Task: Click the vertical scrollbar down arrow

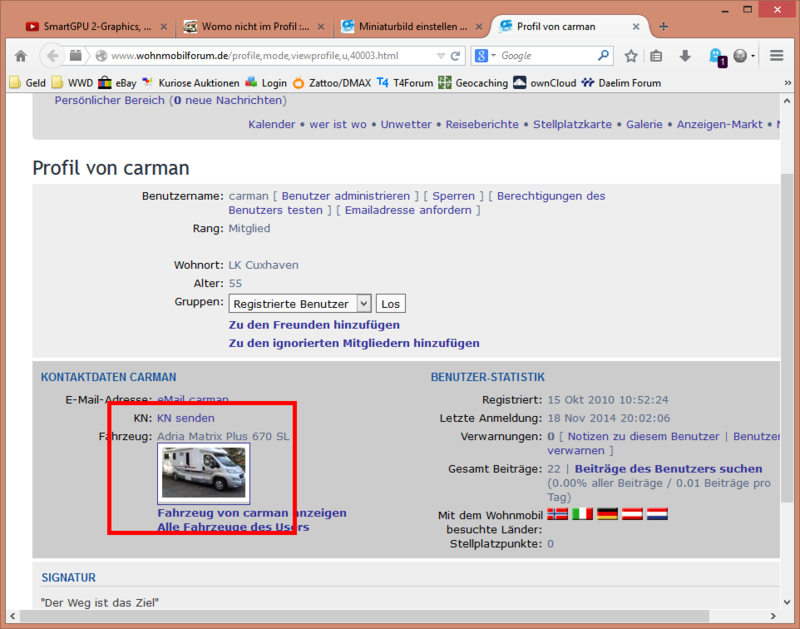Action: pos(787,602)
